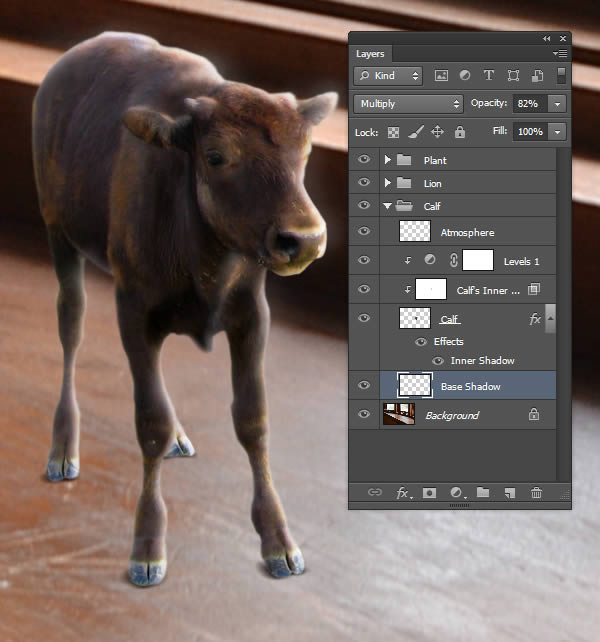Hide the Background layer

tap(364, 414)
